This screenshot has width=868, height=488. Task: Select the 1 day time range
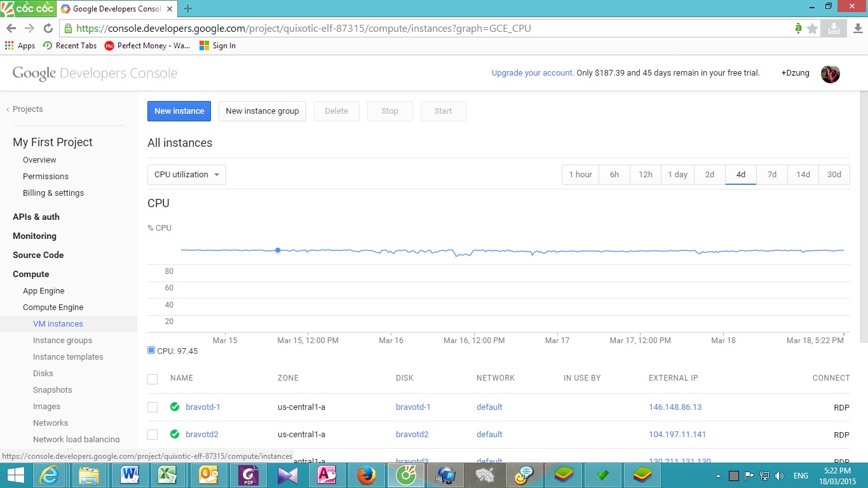point(677,175)
